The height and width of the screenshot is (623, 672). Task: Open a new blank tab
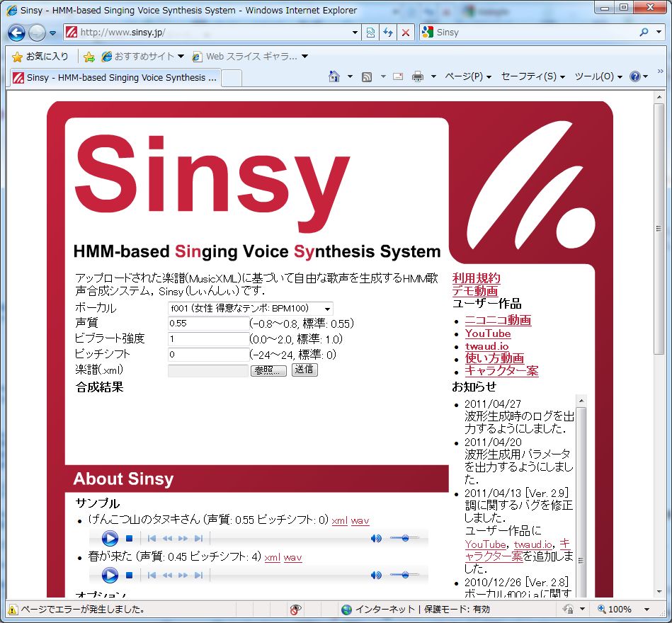pos(232,79)
